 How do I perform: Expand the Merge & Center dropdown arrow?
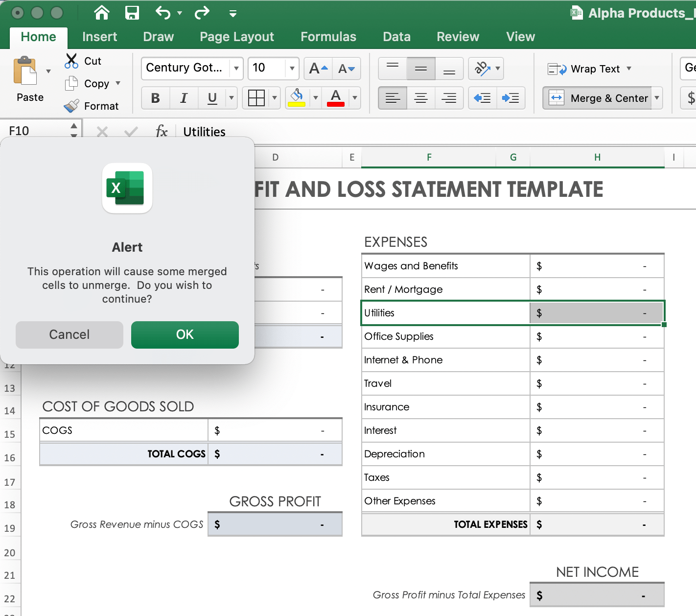tap(657, 98)
